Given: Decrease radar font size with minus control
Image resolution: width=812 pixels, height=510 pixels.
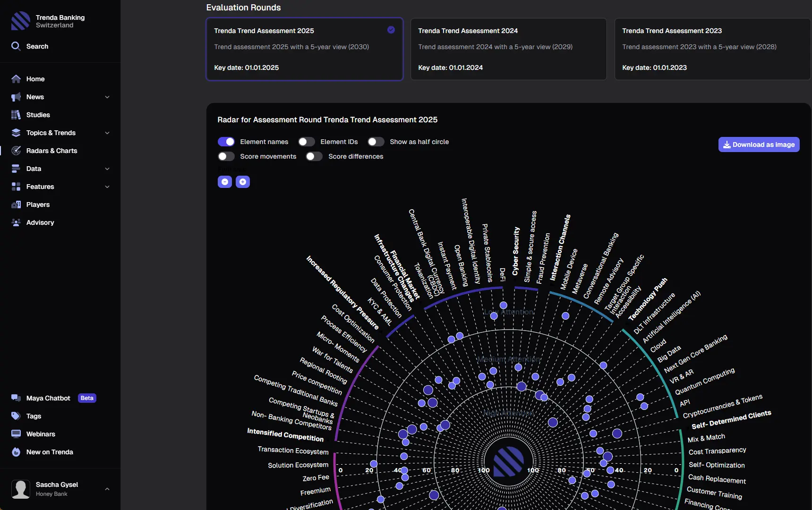Looking at the screenshot, I should pos(224,182).
